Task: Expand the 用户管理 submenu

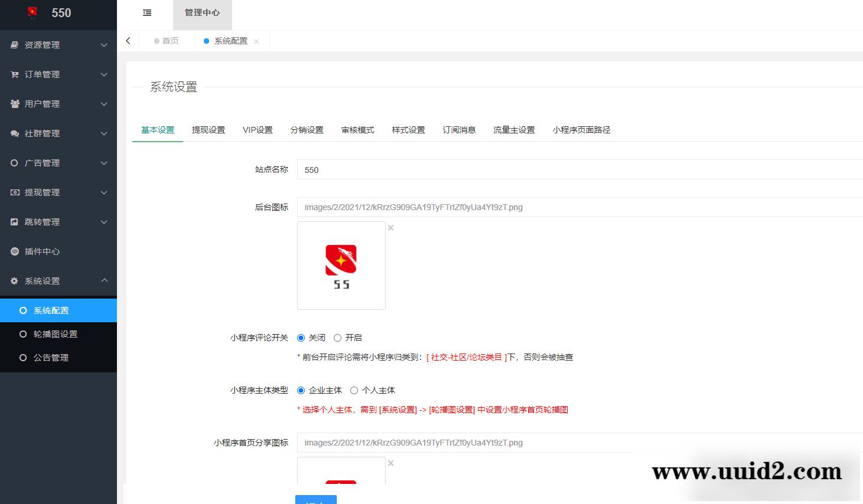Action: pos(105,103)
